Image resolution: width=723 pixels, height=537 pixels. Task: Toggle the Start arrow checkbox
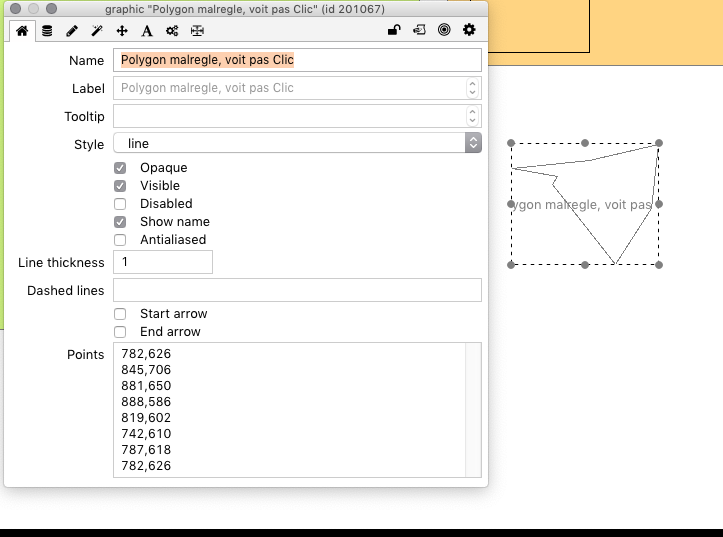pos(120,314)
